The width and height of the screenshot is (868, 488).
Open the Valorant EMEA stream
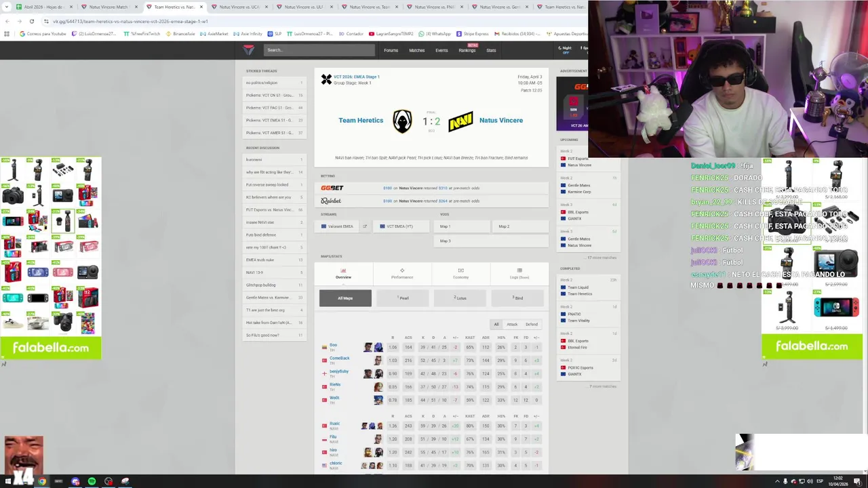pyautogui.click(x=338, y=226)
